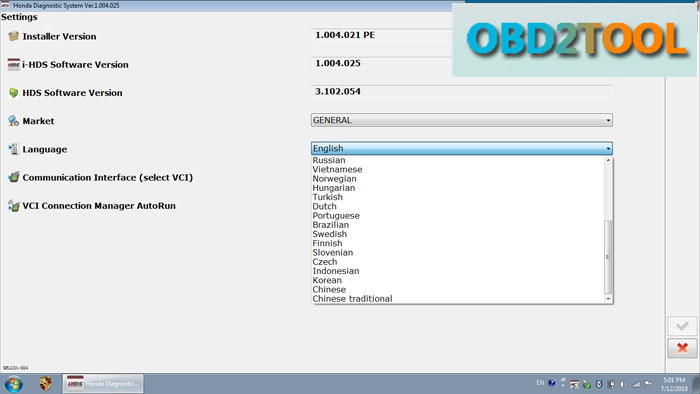Choose Chinese traditional in the language list

(352, 299)
